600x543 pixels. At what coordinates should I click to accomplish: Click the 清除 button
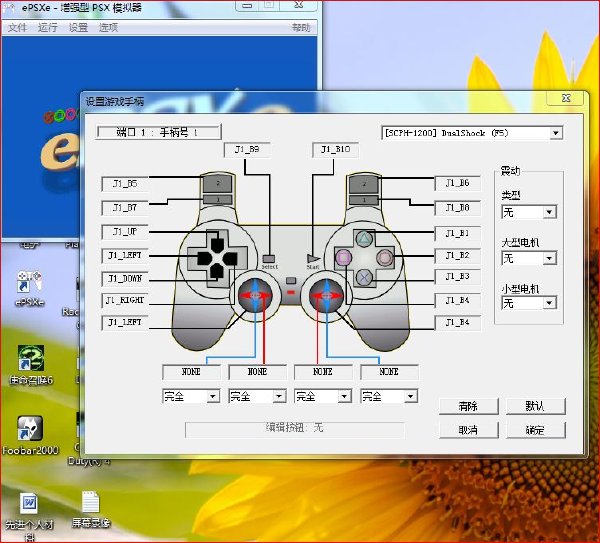[468, 406]
